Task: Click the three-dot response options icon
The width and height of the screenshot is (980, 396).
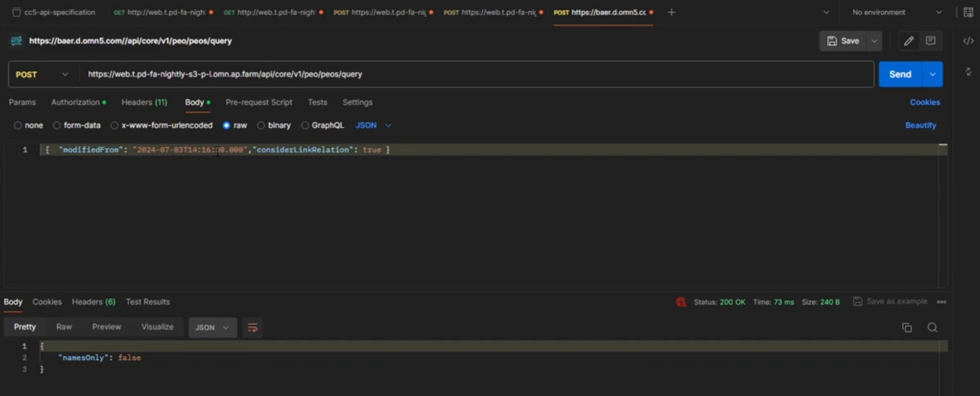Action: point(941,302)
